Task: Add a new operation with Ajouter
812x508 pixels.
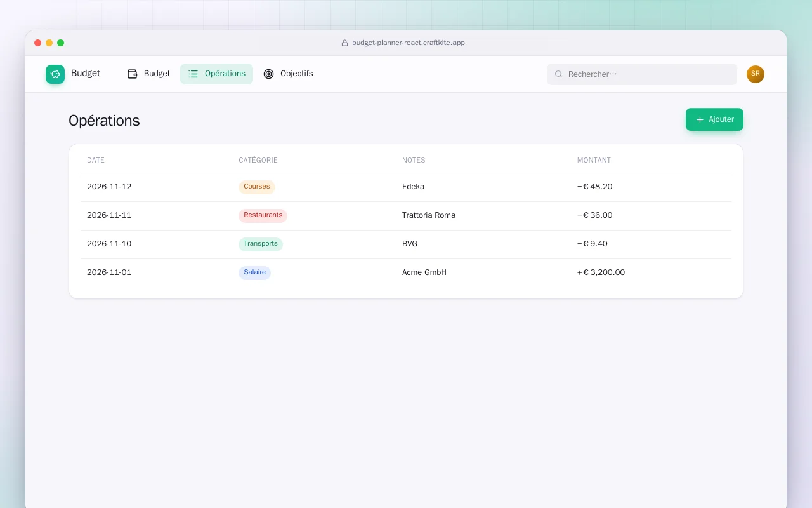Action: (714, 119)
